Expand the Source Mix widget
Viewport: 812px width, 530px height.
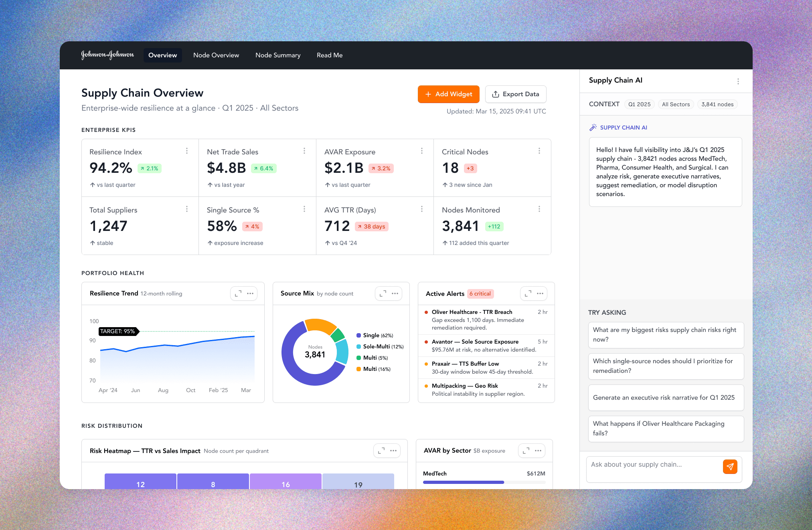[x=383, y=293]
